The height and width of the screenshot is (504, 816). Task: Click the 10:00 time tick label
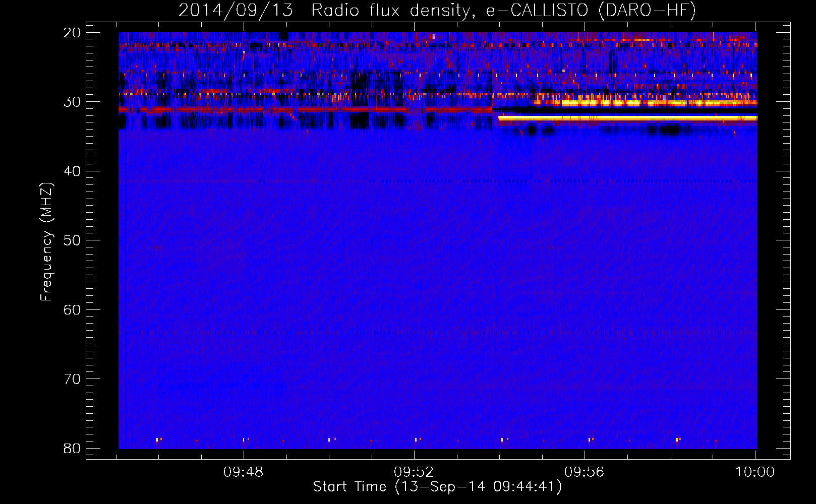coord(755,472)
